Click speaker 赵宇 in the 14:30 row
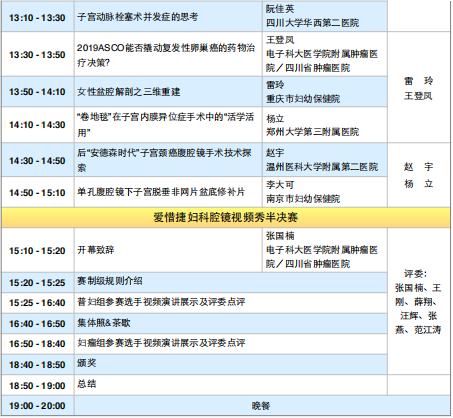 point(275,153)
